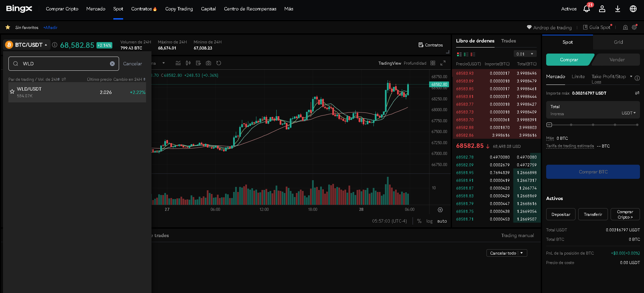
Task: Click the Depositar button
Action: tap(561, 214)
